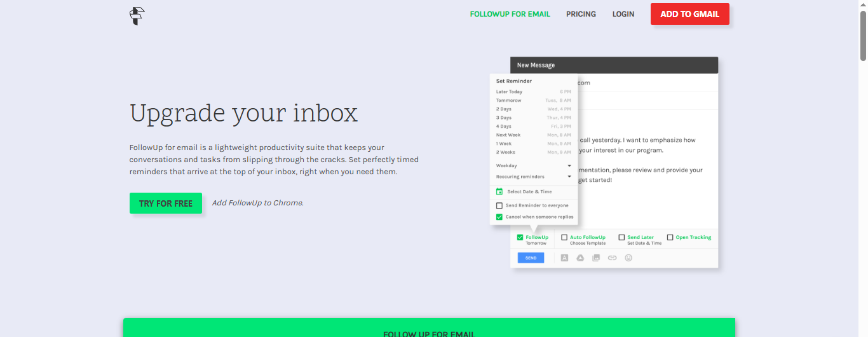Expand the Weekday dropdown arrow
This screenshot has width=868, height=337.
click(x=569, y=165)
